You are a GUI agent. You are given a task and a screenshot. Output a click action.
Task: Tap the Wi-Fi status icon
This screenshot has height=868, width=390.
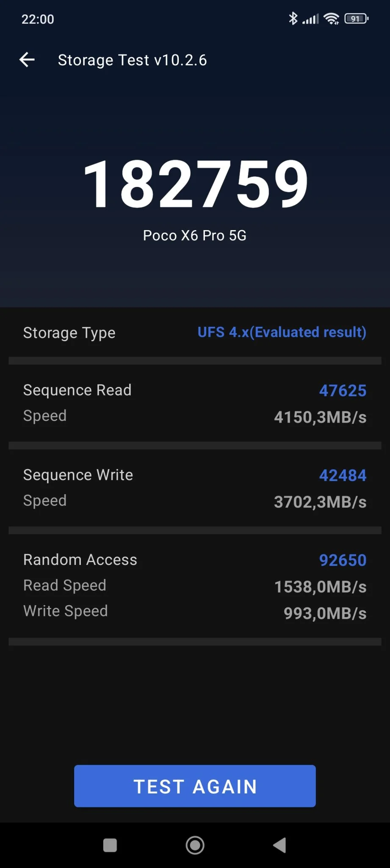(x=331, y=19)
